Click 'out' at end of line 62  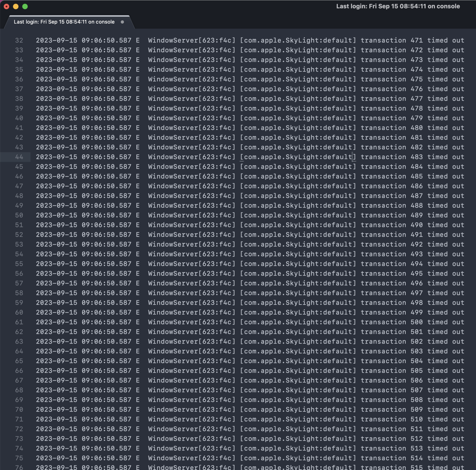point(458,332)
